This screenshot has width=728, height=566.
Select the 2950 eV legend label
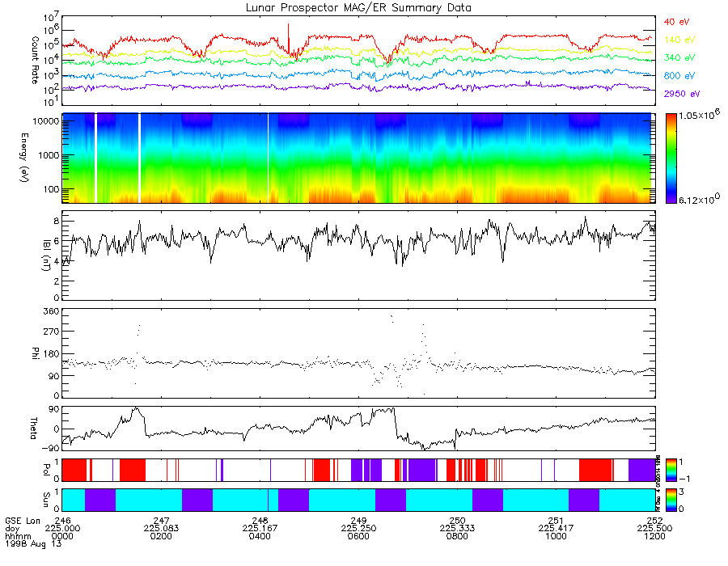(682, 94)
